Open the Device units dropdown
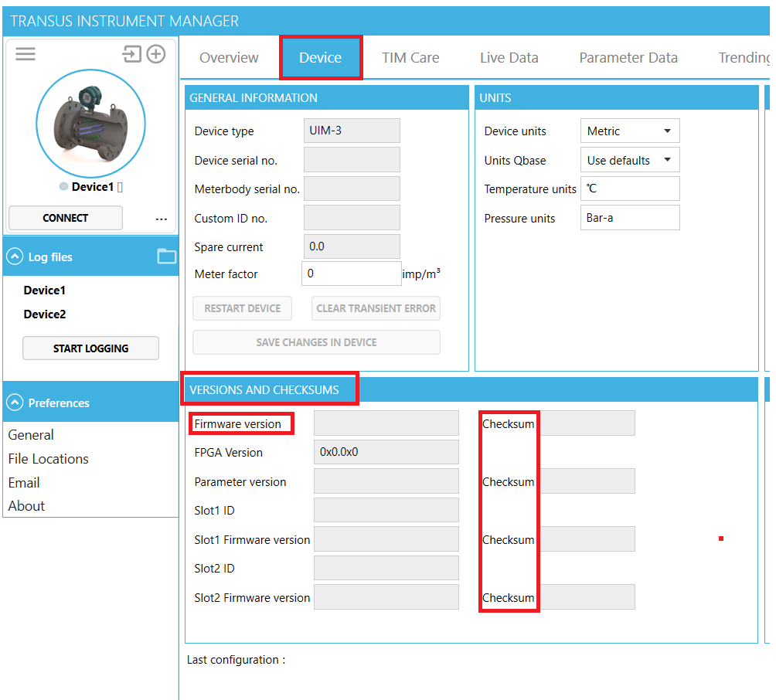Viewport: 776px width, 700px height. coord(629,131)
